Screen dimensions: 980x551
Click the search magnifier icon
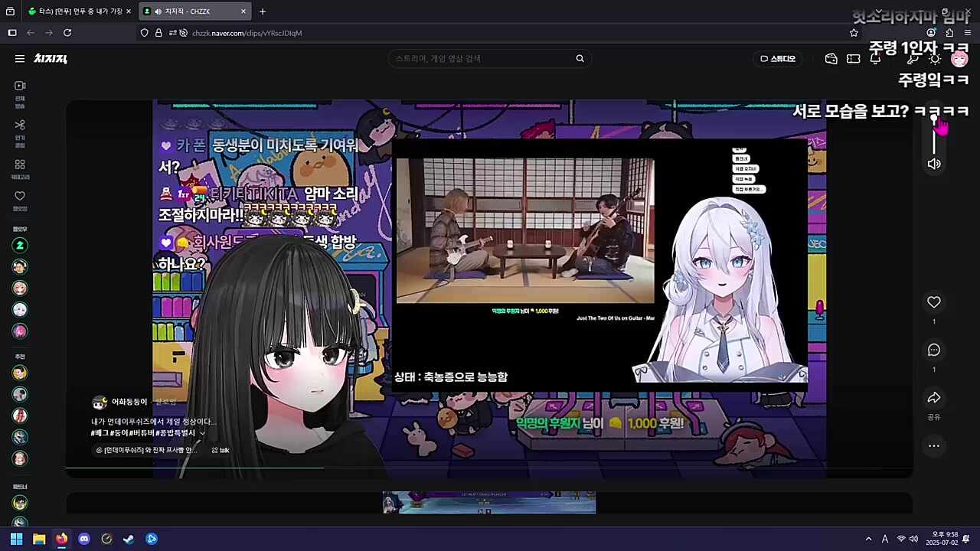pos(580,58)
